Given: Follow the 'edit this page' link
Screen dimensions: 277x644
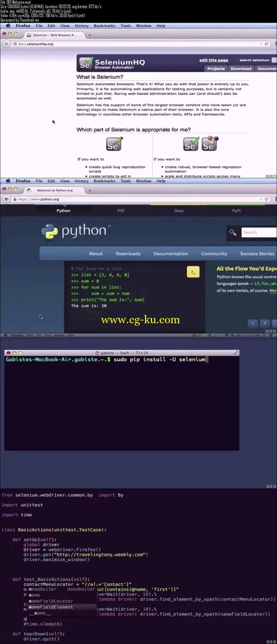Looking at the screenshot, I should (x=214, y=60).
